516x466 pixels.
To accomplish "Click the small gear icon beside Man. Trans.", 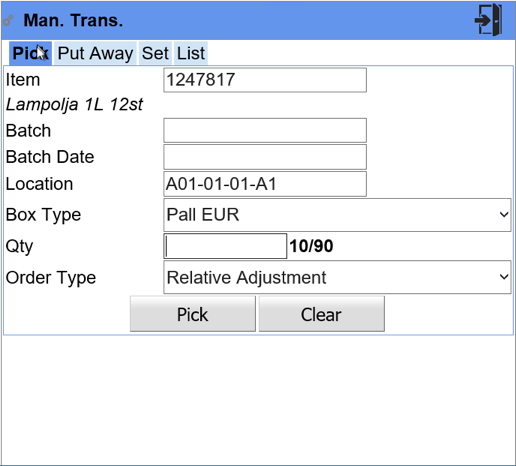I will 8,20.
